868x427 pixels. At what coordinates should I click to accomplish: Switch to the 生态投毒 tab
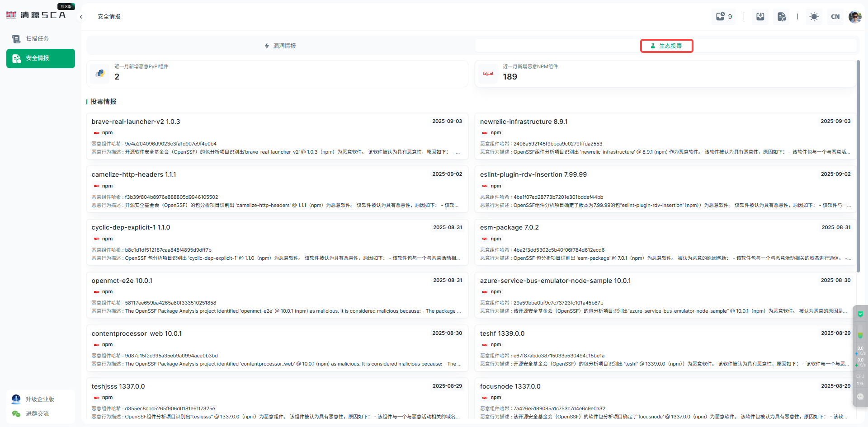click(666, 46)
